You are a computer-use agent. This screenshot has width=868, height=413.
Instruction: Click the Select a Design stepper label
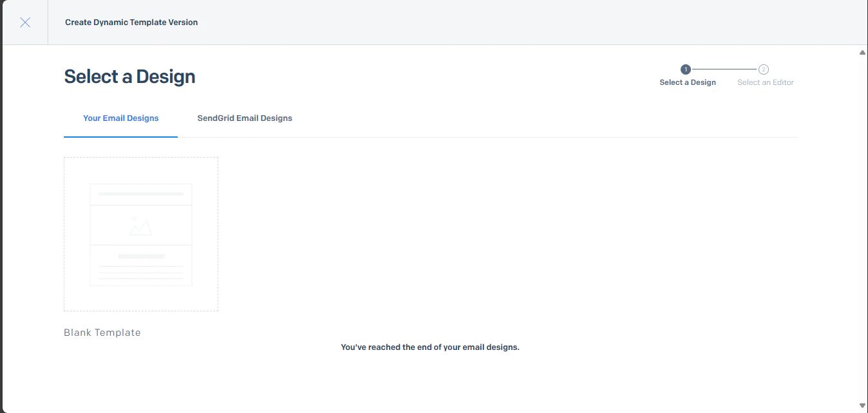(687, 82)
